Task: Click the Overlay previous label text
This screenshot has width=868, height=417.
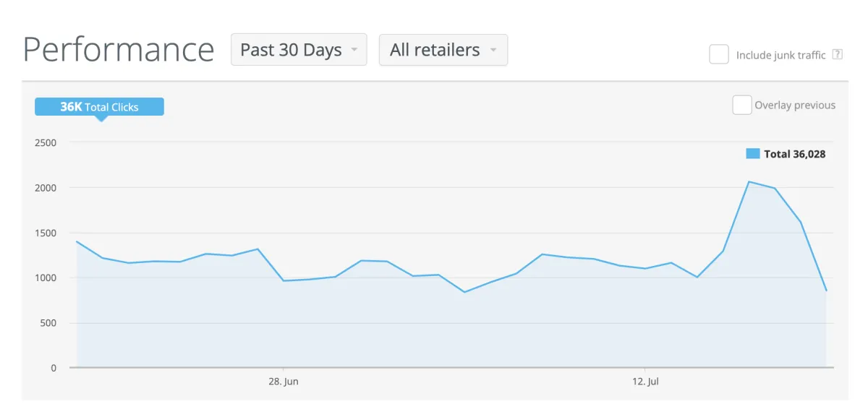Action: point(795,106)
